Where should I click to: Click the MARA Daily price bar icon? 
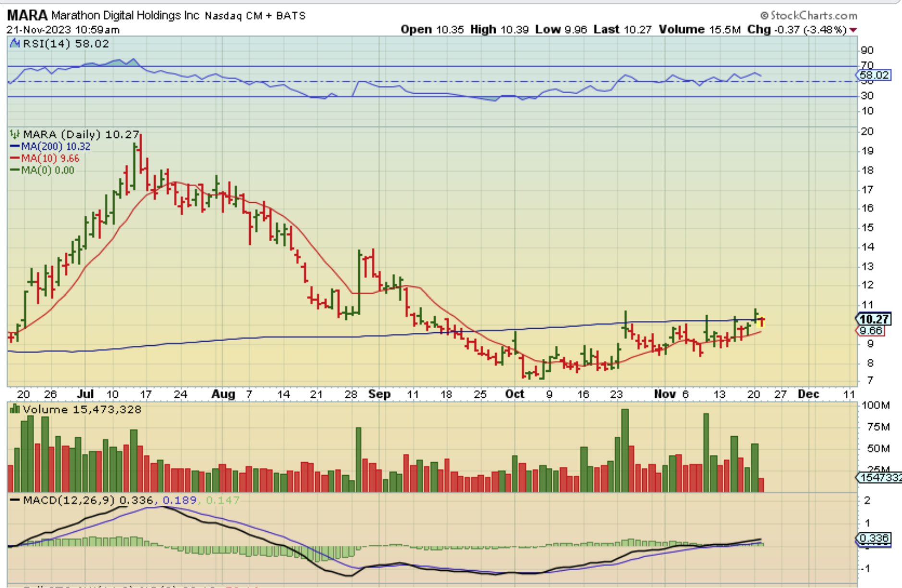click(15, 135)
